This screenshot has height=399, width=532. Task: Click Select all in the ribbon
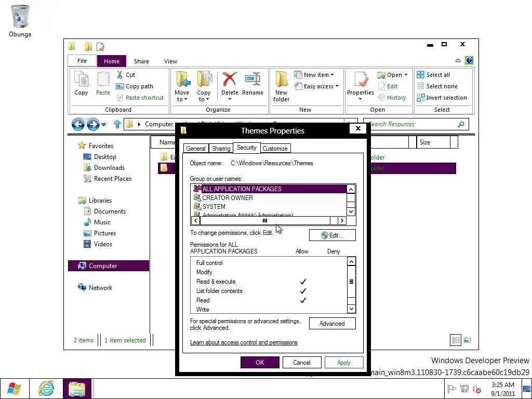coord(433,75)
